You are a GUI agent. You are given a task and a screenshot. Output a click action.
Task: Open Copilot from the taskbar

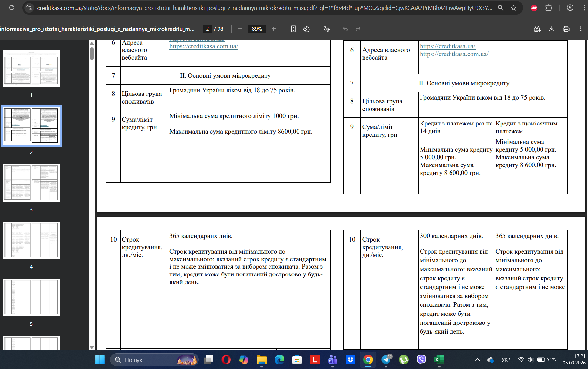pyautogui.click(x=244, y=360)
